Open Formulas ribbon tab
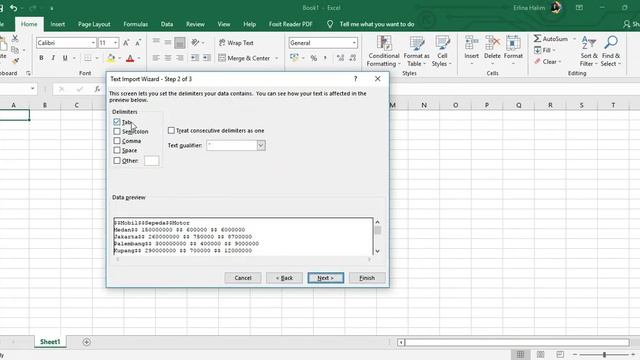Image resolution: width=640 pixels, height=360 pixels. click(x=136, y=24)
